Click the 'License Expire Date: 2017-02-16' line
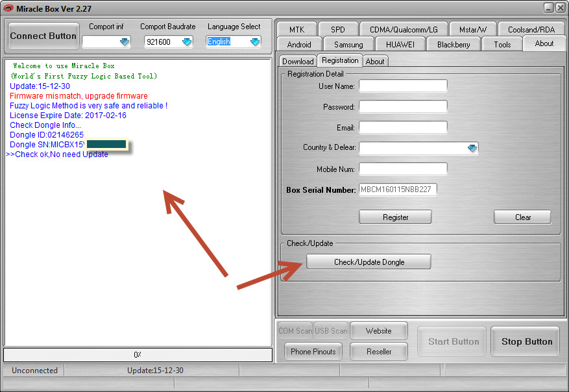Screen dimensions: 569x392 tap(68, 116)
